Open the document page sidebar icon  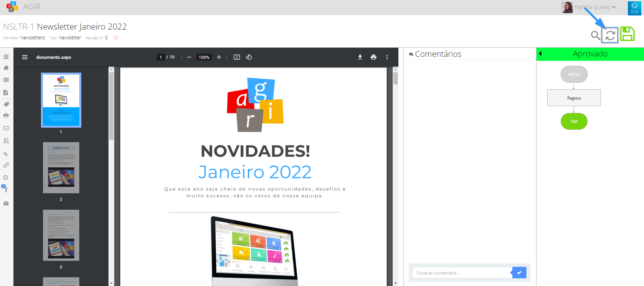pyautogui.click(x=6, y=92)
